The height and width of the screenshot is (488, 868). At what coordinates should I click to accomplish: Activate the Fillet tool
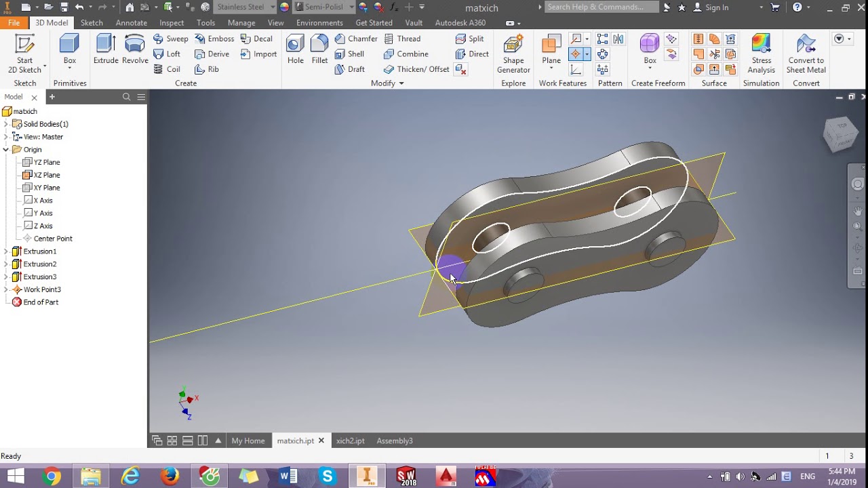(x=320, y=49)
